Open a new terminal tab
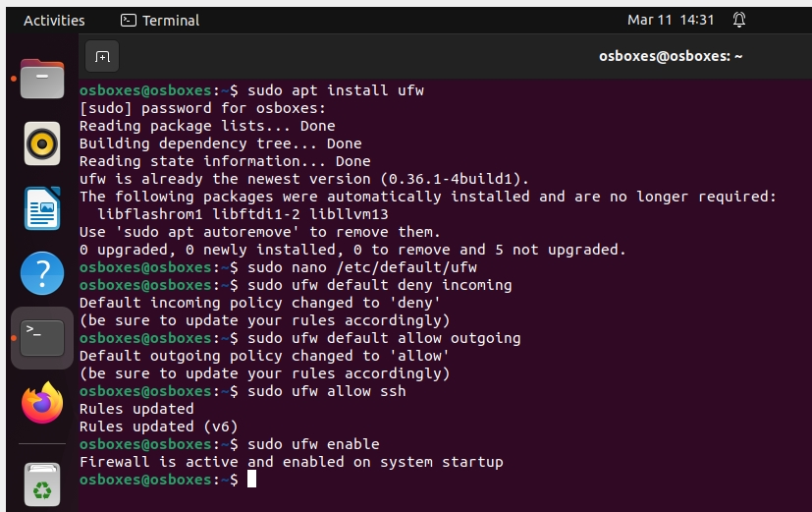Image resolution: width=812 pixels, height=512 pixels. click(x=102, y=56)
